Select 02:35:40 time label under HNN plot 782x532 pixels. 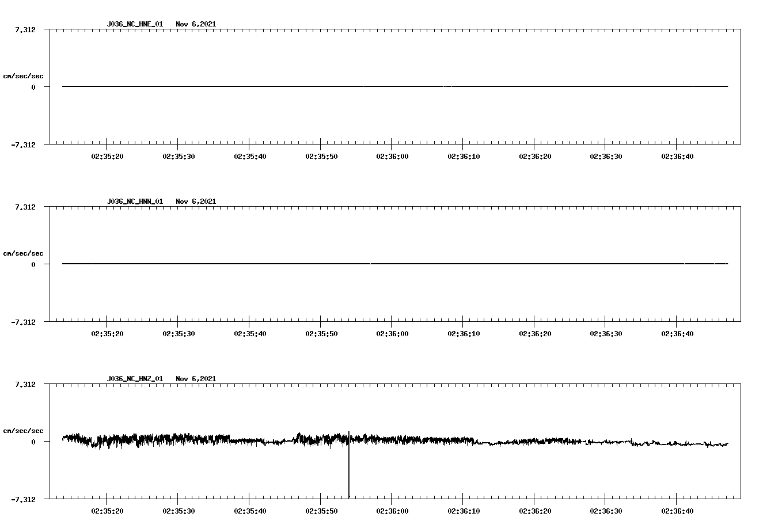pyautogui.click(x=250, y=333)
